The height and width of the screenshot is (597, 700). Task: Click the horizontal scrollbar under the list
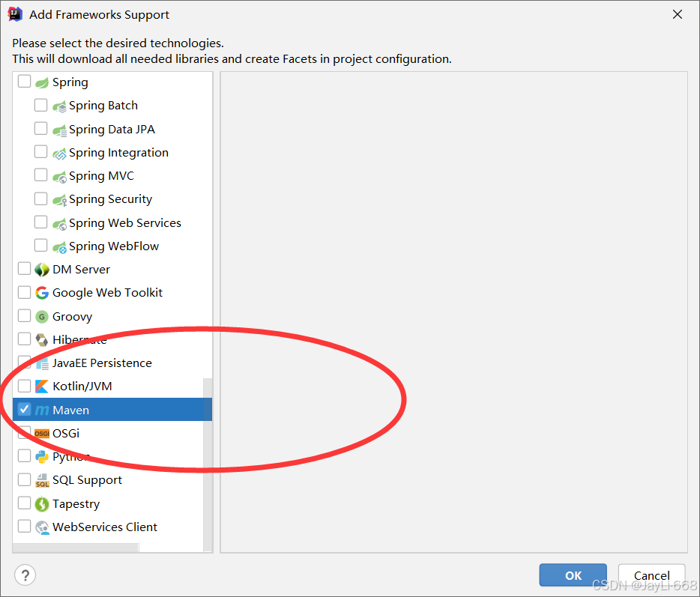pos(76,548)
